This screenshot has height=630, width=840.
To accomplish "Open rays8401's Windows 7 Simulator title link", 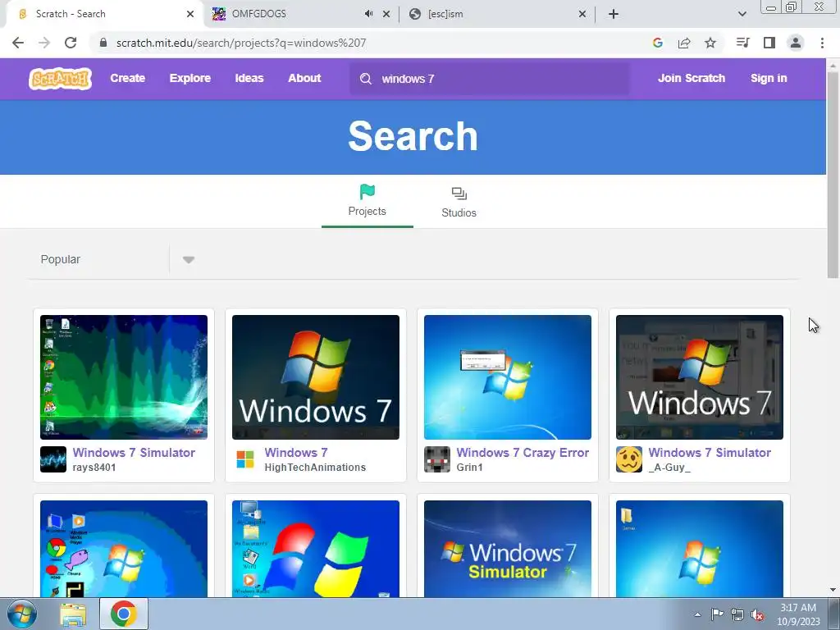I will pos(134,453).
